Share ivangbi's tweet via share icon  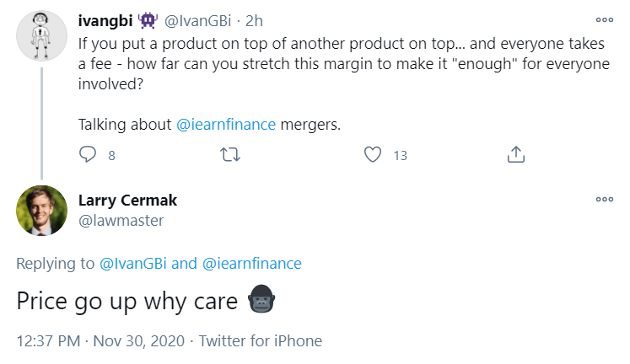(516, 154)
